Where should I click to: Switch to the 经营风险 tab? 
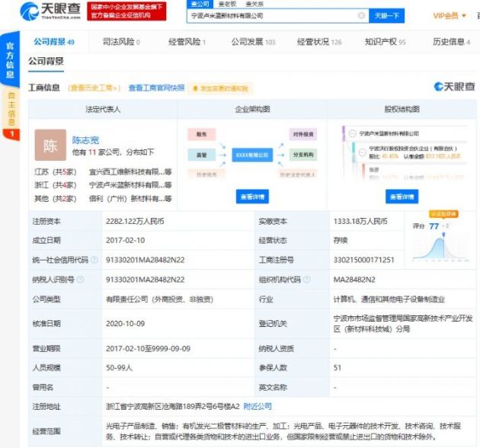(187, 42)
